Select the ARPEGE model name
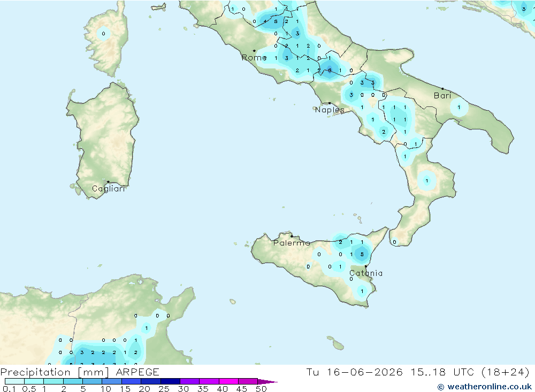 click(137, 372)
